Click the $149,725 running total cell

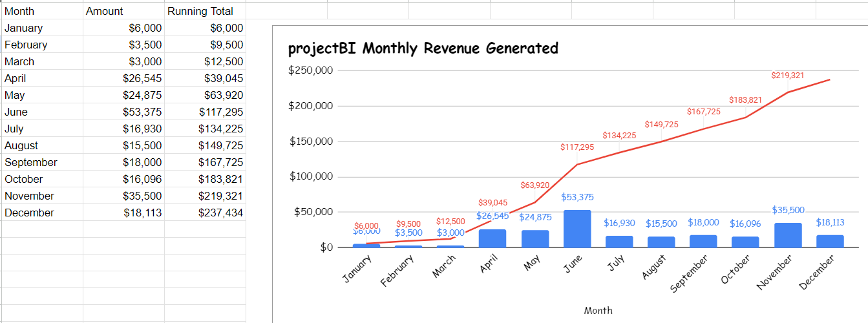coord(205,145)
